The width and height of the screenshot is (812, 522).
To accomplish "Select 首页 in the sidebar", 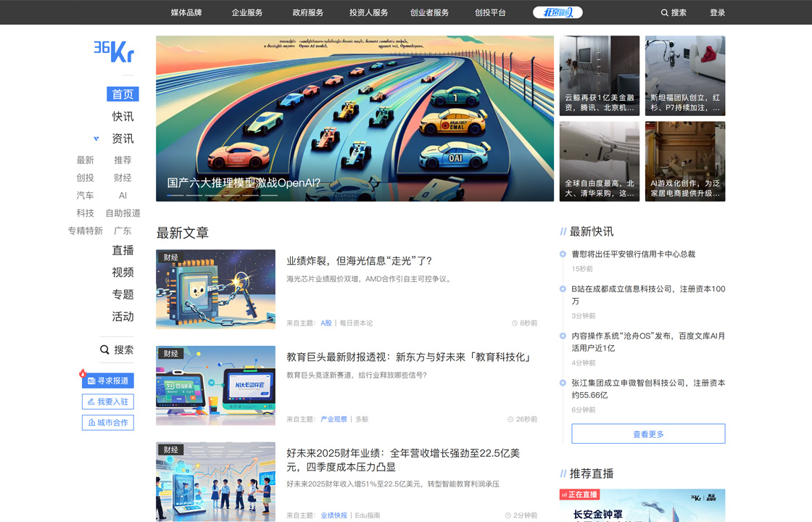I will 123,94.
